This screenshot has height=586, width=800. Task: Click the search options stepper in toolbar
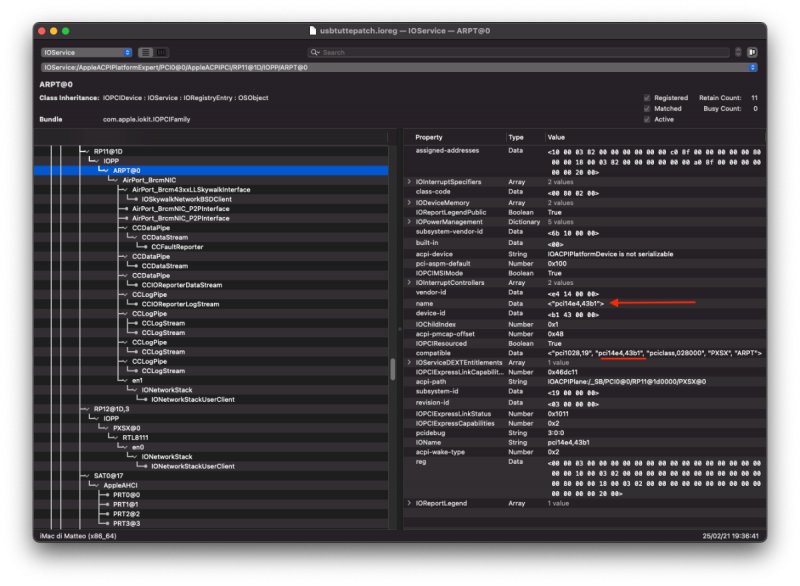pos(738,52)
